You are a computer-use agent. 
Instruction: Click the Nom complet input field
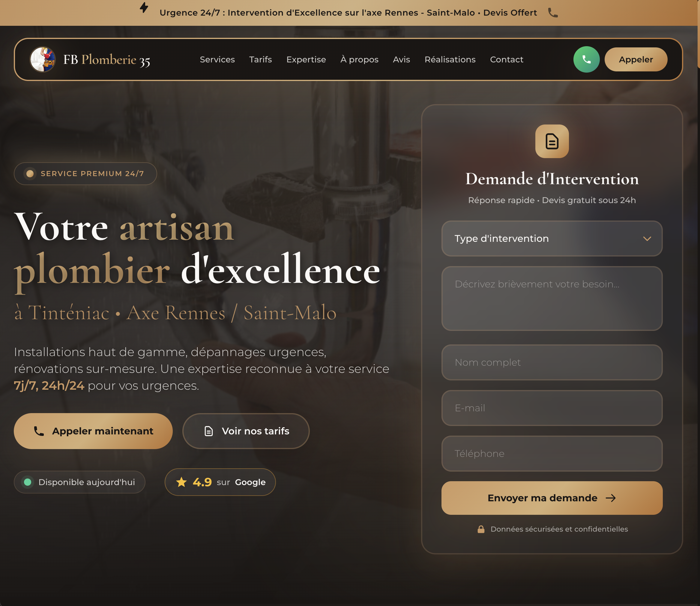[x=552, y=362]
